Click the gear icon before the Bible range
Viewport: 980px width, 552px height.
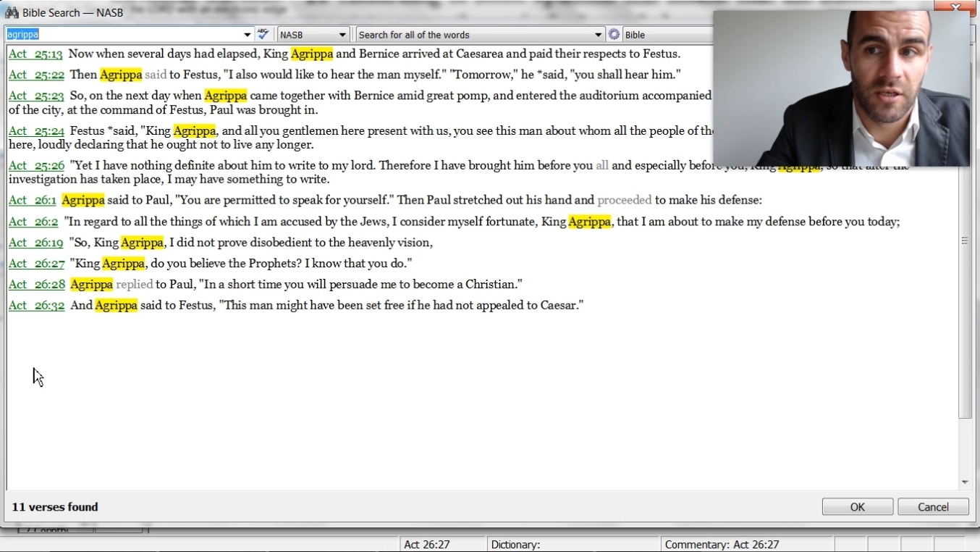click(x=614, y=34)
